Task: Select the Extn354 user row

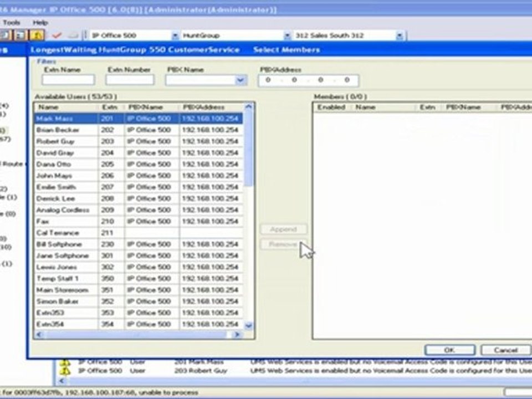Action: 139,324
